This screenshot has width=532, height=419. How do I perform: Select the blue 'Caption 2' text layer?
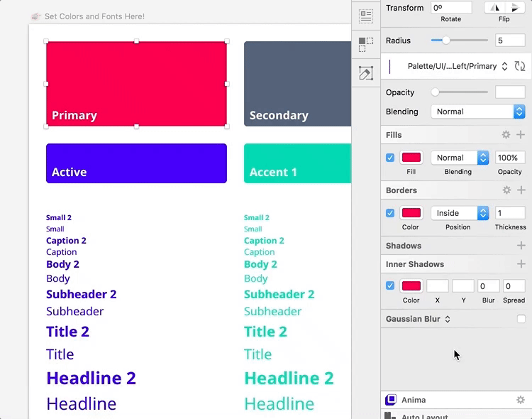[x=66, y=241]
